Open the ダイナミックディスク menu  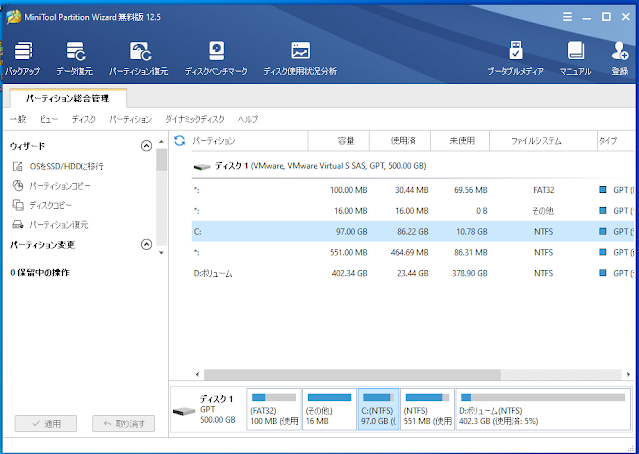195,119
